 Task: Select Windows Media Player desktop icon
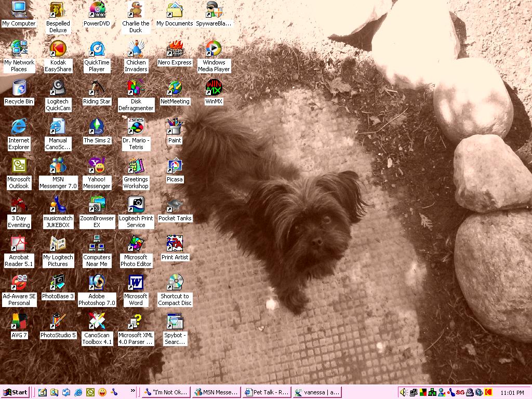(214, 57)
